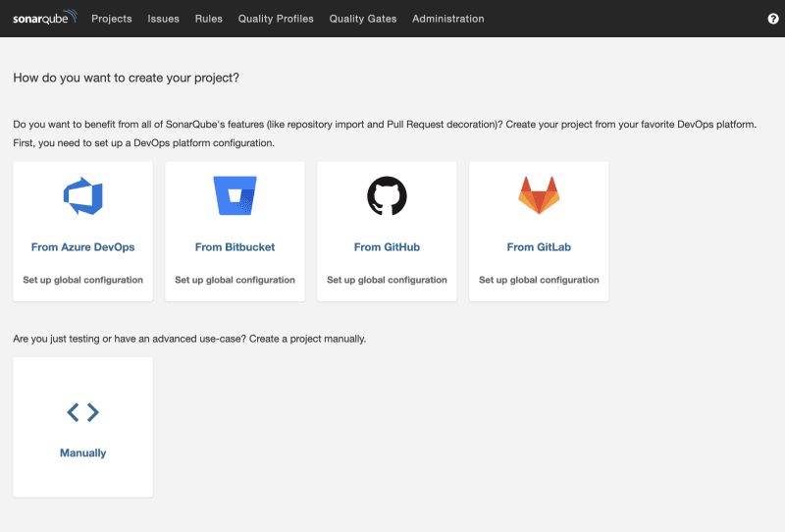Screen dimensions: 785x532
Task: Click the heading How do you want to create your project?
Action: click(127, 78)
